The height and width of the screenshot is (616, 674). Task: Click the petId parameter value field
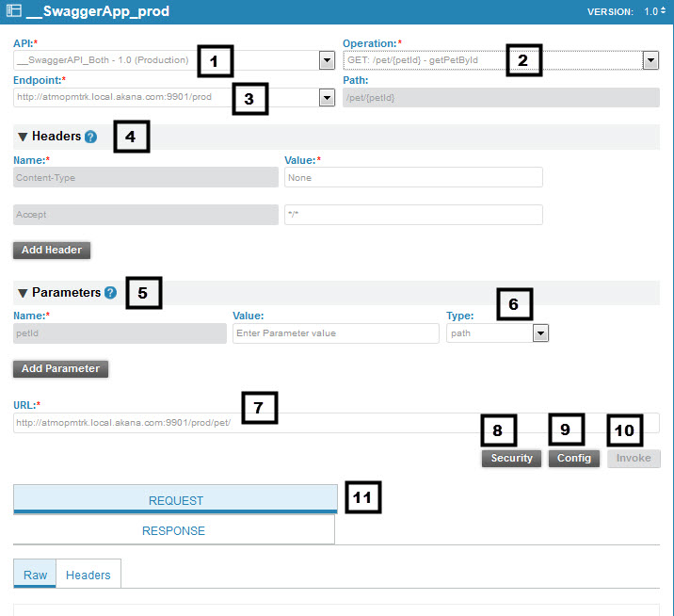point(335,332)
